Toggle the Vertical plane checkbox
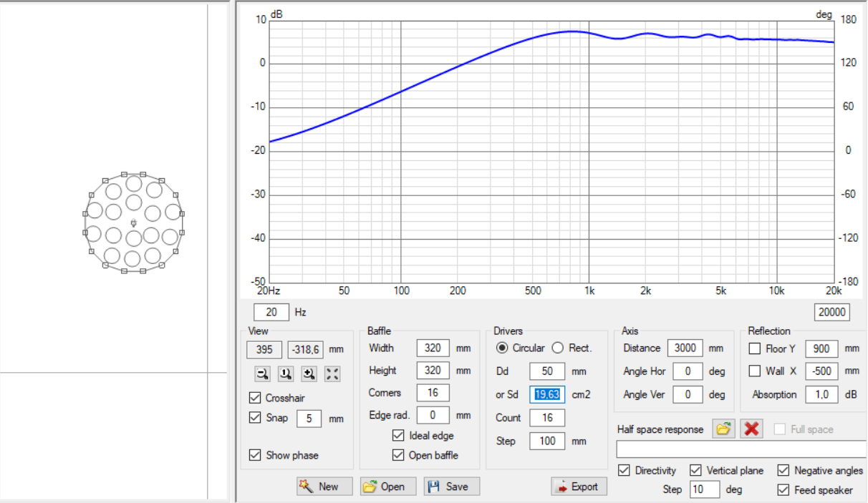 695,470
